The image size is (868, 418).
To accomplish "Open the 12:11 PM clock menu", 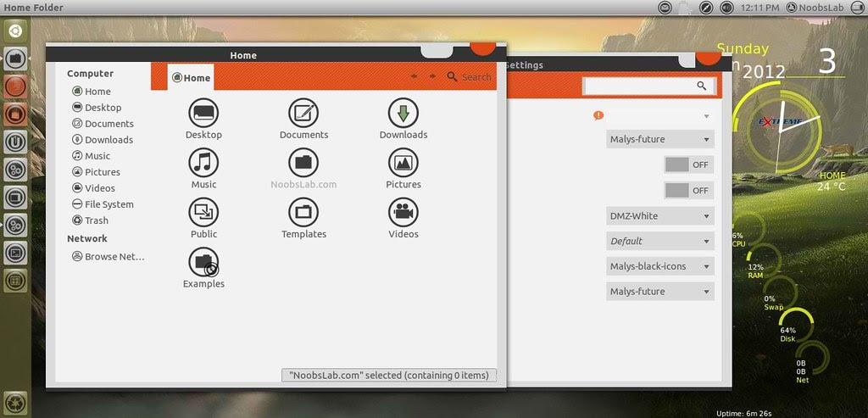I will [x=759, y=8].
